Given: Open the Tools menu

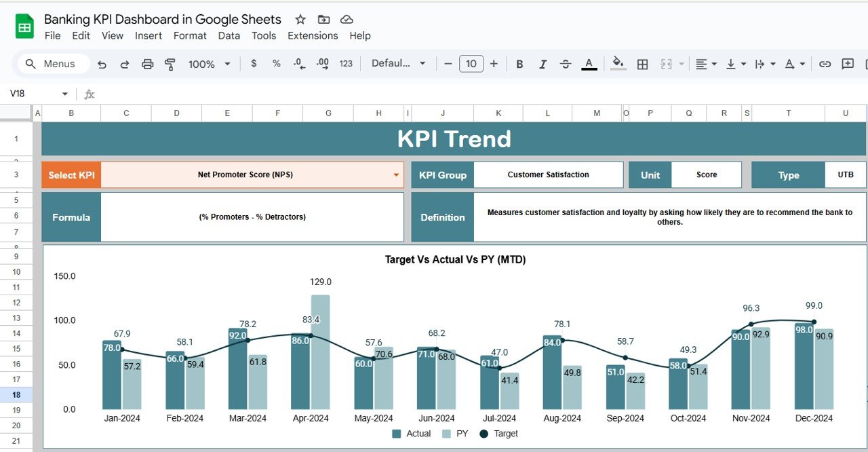Looking at the screenshot, I should (x=264, y=35).
